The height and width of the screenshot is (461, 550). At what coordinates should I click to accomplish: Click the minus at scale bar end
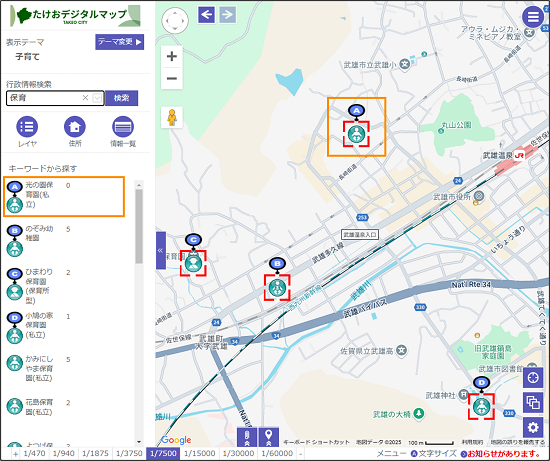[x=301, y=454]
